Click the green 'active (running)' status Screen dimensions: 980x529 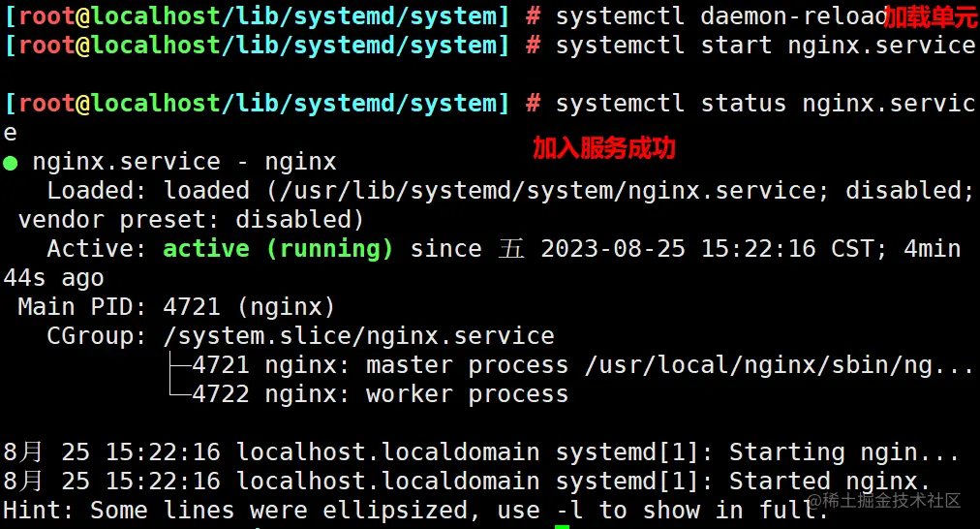click(278, 249)
